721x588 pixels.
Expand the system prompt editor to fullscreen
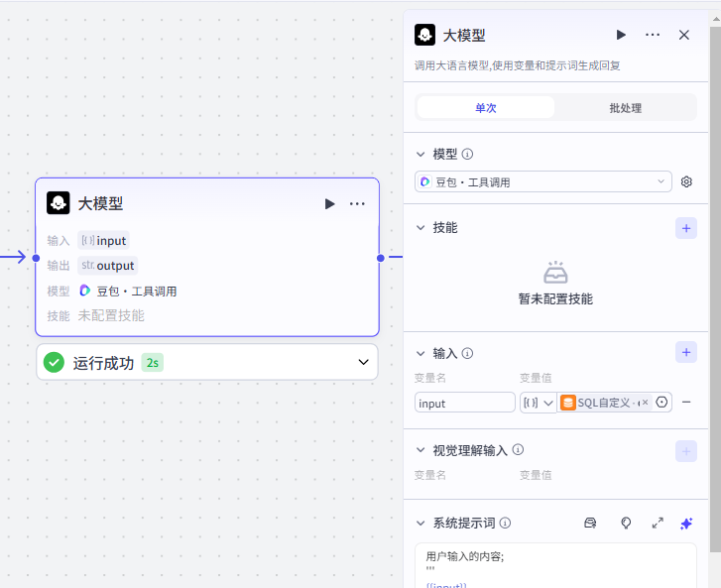[x=657, y=523]
